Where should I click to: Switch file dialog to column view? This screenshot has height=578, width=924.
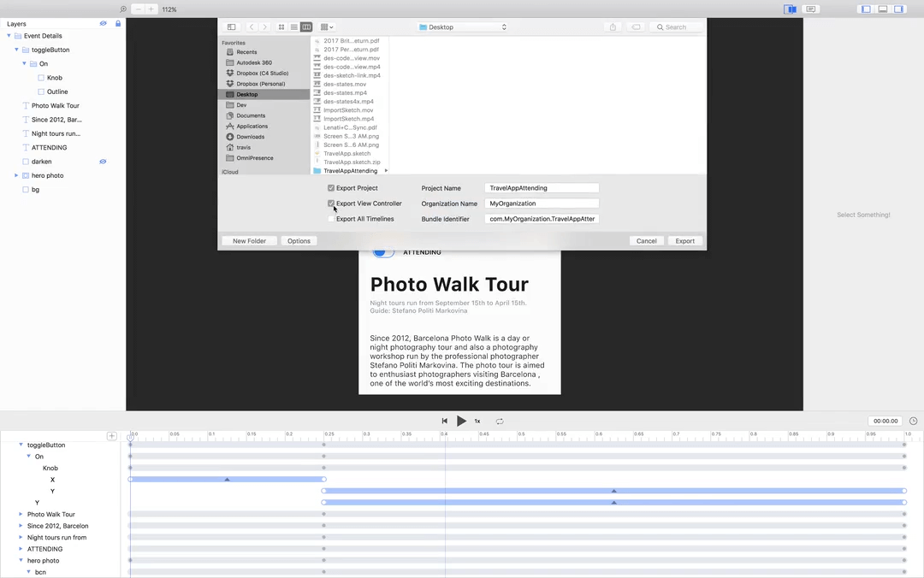(x=306, y=27)
